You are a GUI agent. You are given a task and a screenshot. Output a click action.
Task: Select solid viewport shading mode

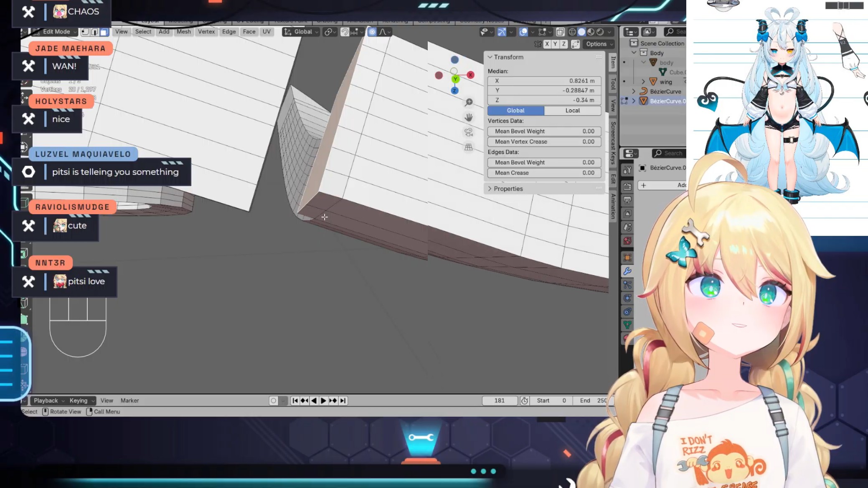click(581, 32)
